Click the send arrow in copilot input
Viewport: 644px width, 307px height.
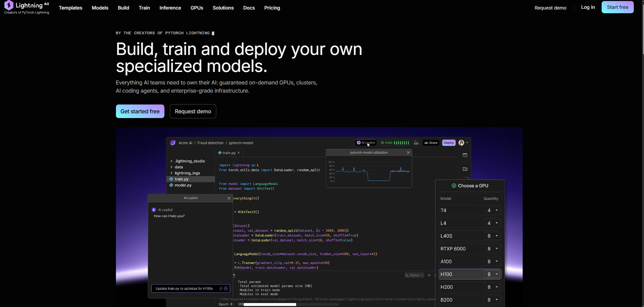(x=226, y=289)
